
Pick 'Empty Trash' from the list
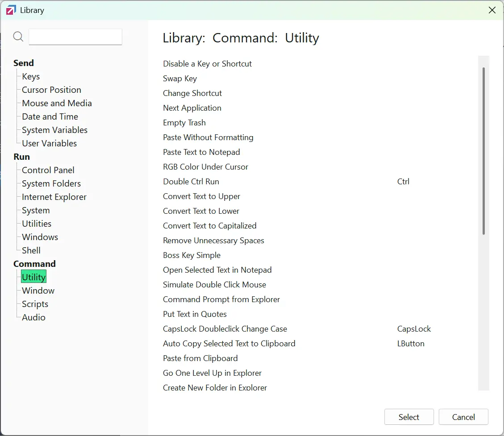point(184,123)
